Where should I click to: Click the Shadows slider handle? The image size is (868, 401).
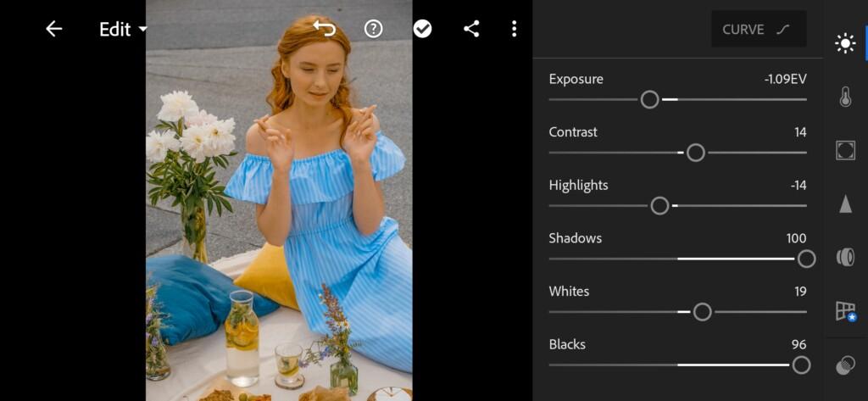coord(807,259)
